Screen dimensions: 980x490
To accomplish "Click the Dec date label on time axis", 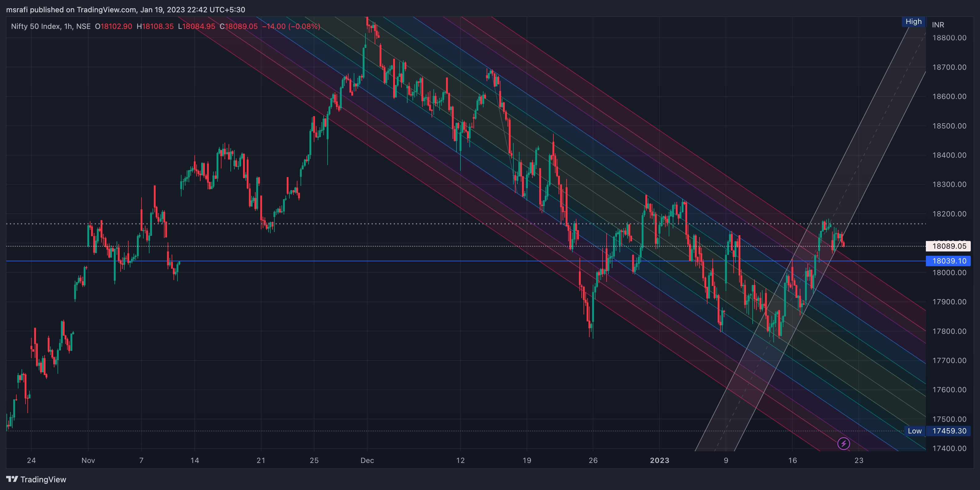I will pos(367,460).
